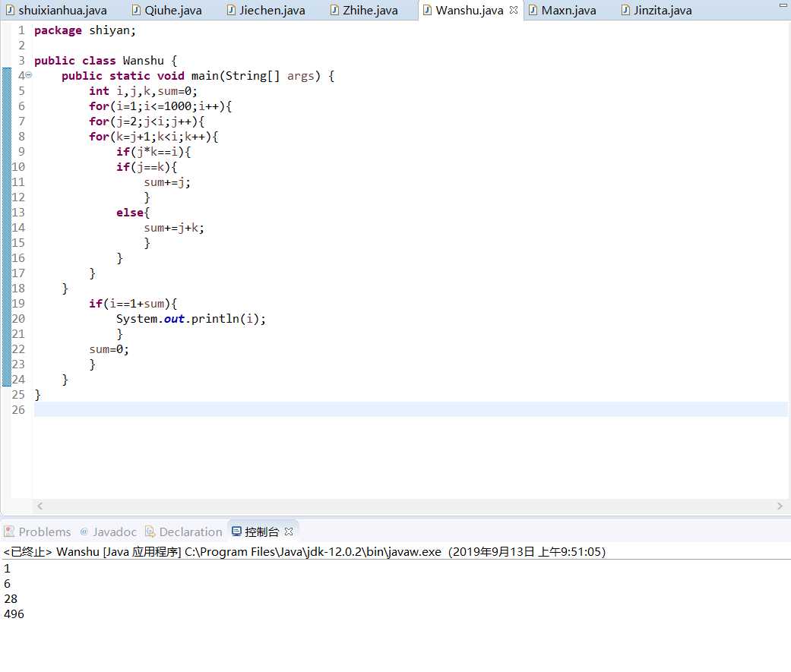Click the console monitor icon

[x=236, y=531]
